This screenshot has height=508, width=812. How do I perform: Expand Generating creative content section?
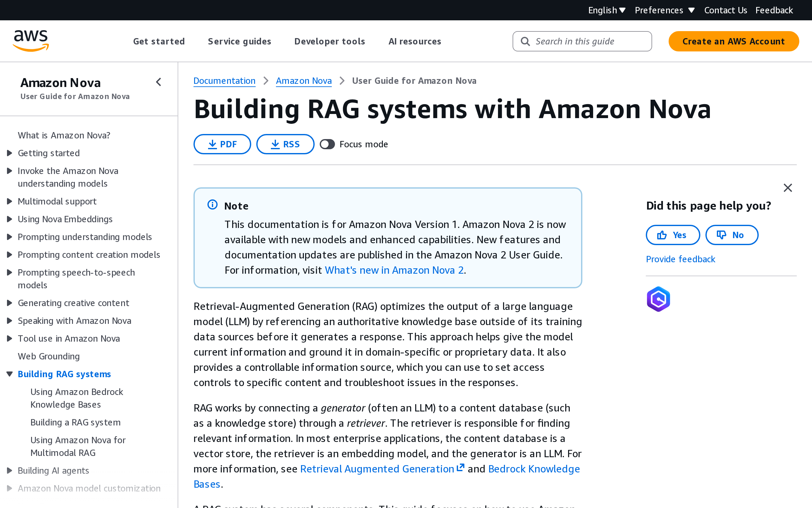tap(10, 303)
